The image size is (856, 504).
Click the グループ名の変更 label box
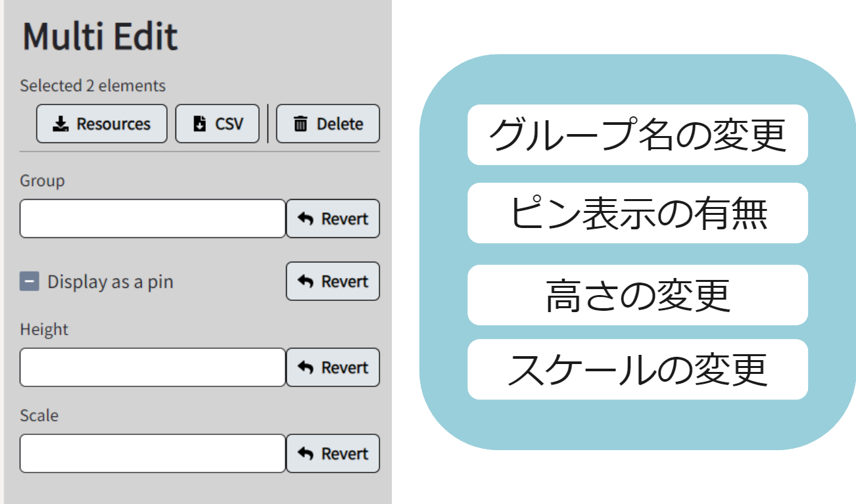point(637,135)
